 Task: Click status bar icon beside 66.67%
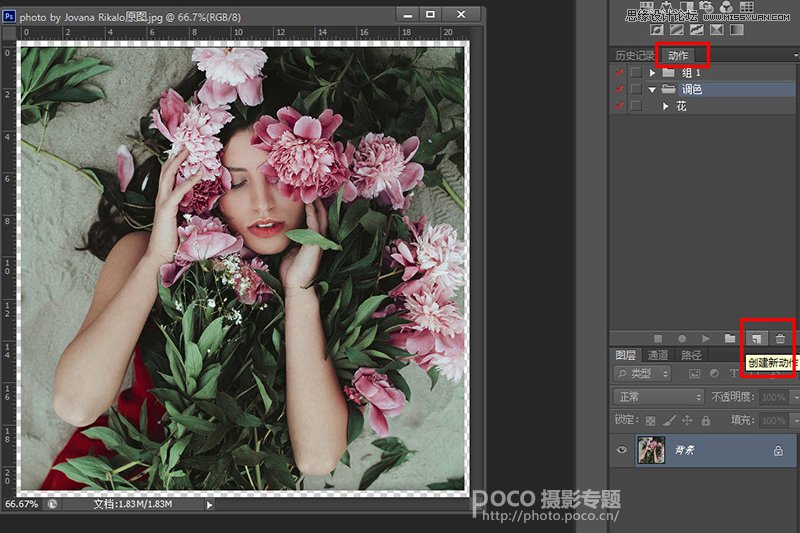tap(52, 504)
